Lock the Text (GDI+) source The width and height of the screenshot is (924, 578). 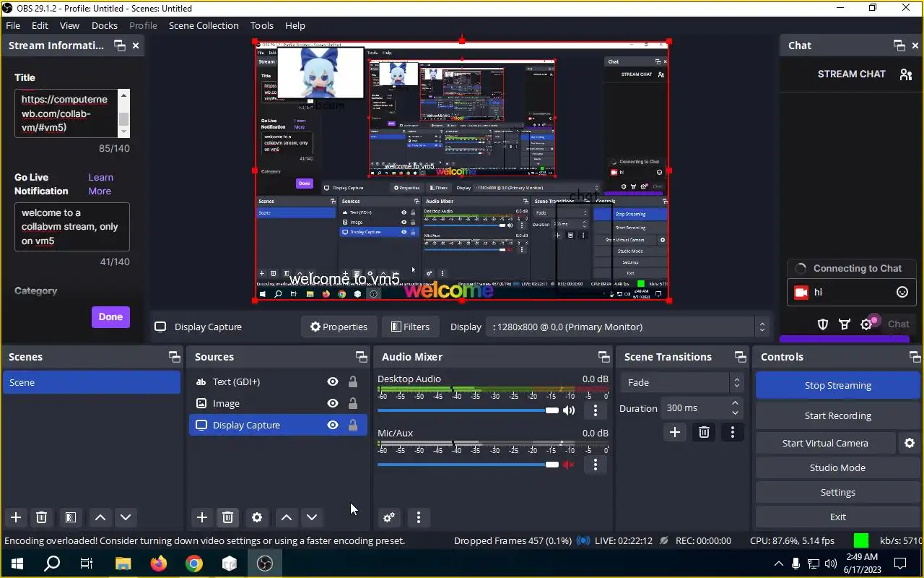pos(353,381)
